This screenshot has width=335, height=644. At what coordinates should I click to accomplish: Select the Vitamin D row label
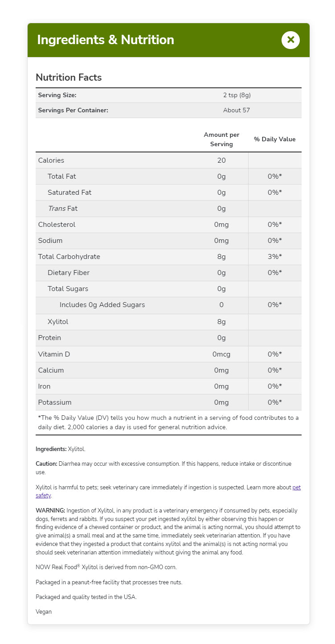coord(54,354)
